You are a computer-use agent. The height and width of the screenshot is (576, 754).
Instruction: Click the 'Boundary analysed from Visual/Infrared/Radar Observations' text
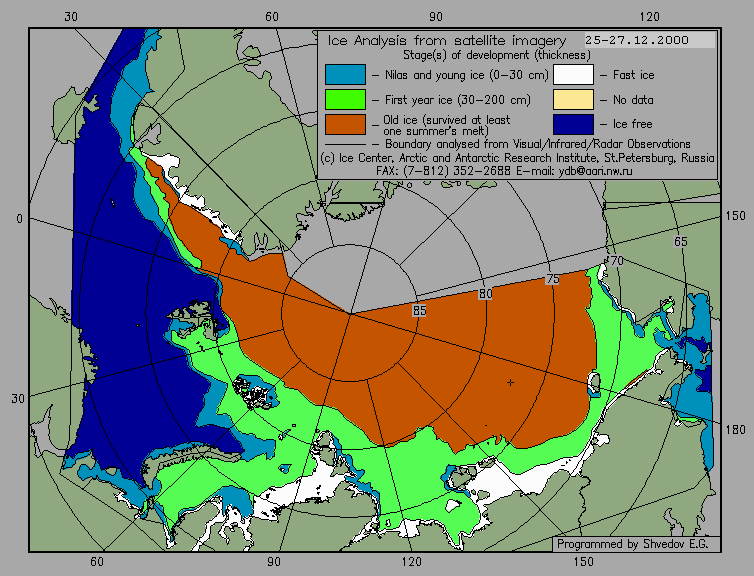click(538, 144)
